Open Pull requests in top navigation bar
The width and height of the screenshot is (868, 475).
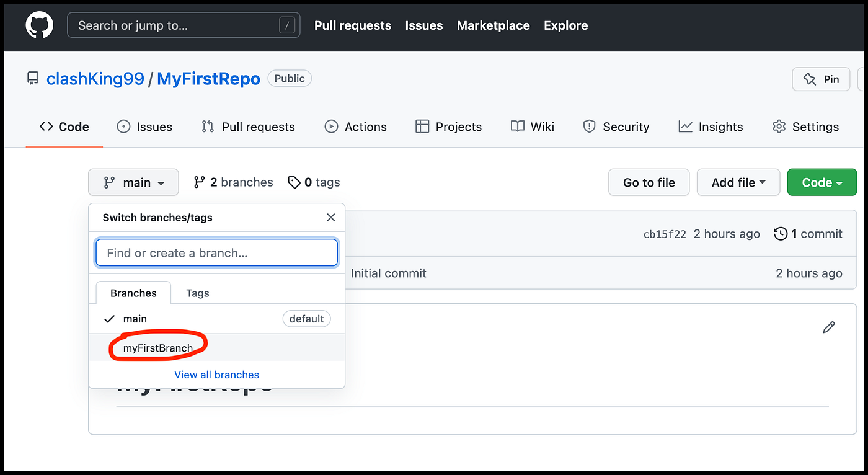353,25
